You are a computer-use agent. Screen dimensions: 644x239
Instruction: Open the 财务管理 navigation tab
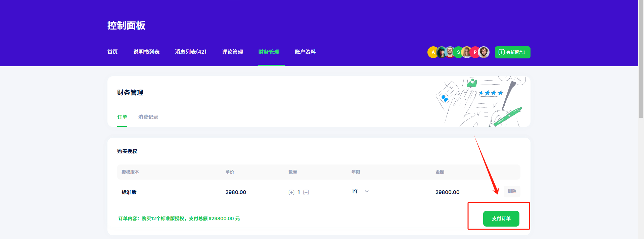tap(269, 52)
